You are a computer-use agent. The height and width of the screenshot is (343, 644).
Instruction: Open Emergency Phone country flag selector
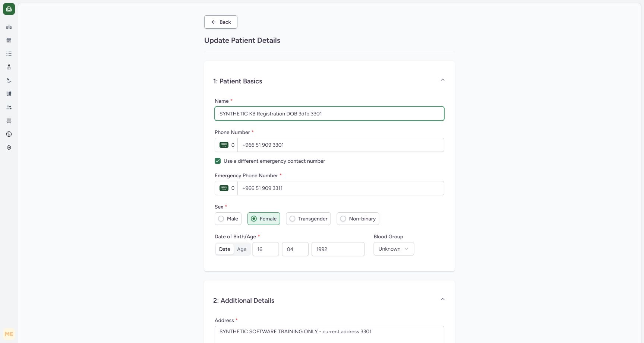point(226,188)
